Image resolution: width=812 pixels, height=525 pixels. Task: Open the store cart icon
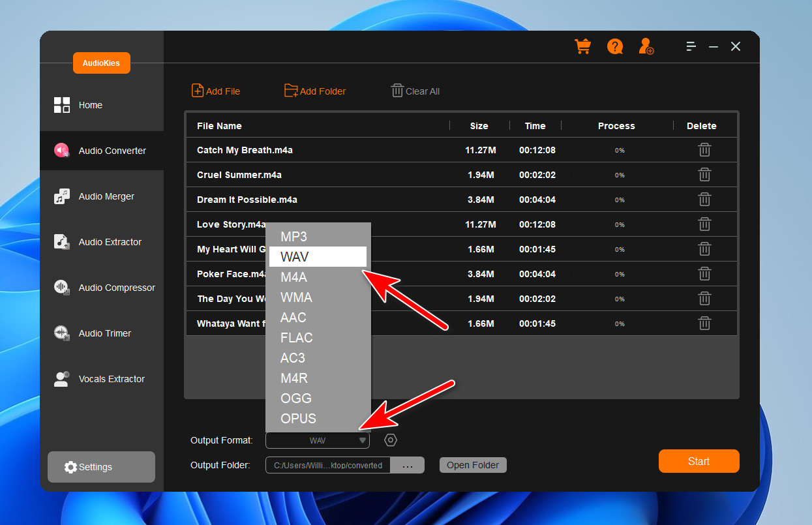582,46
